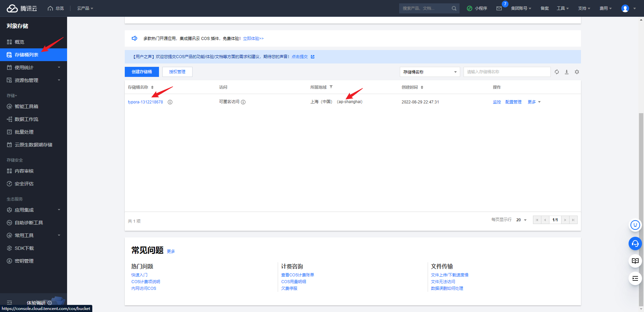
Task: Open the documentation book floating button
Action: coord(635,261)
